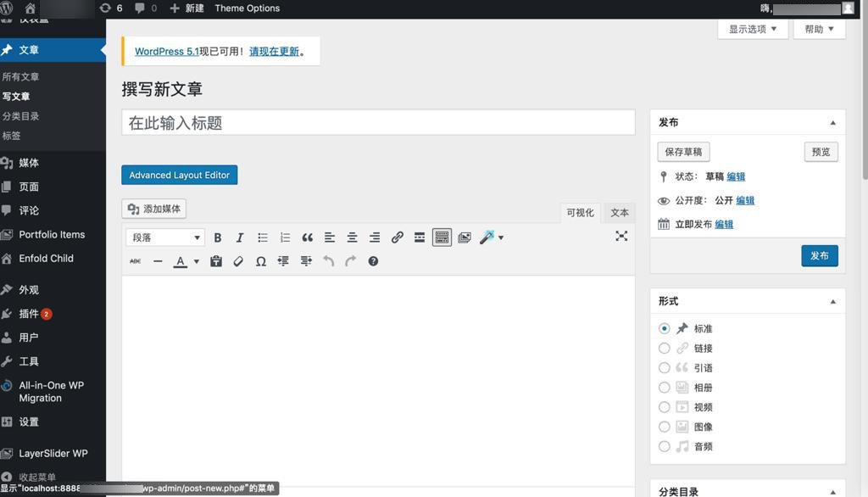Click the Advanced Layout Editor button
This screenshot has width=868, height=497.
click(x=180, y=175)
